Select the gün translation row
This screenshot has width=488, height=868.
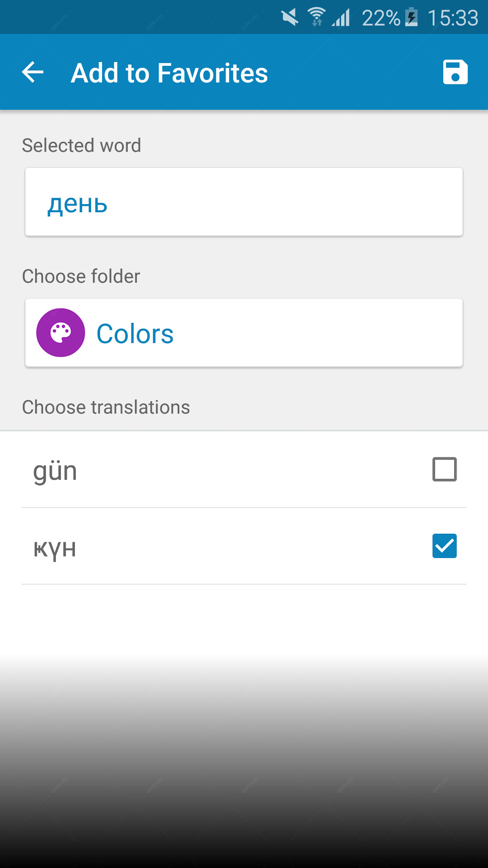[244, 470]
